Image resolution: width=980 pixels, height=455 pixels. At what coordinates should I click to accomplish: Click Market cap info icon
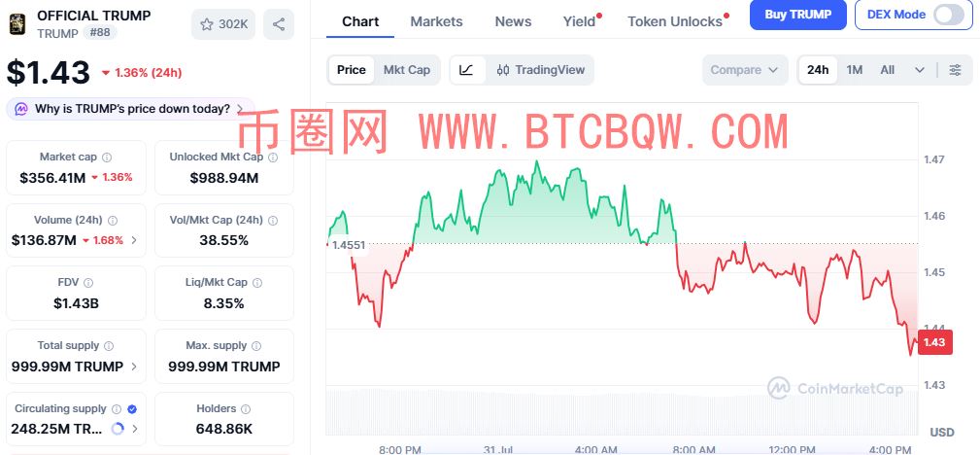[107, 157]
